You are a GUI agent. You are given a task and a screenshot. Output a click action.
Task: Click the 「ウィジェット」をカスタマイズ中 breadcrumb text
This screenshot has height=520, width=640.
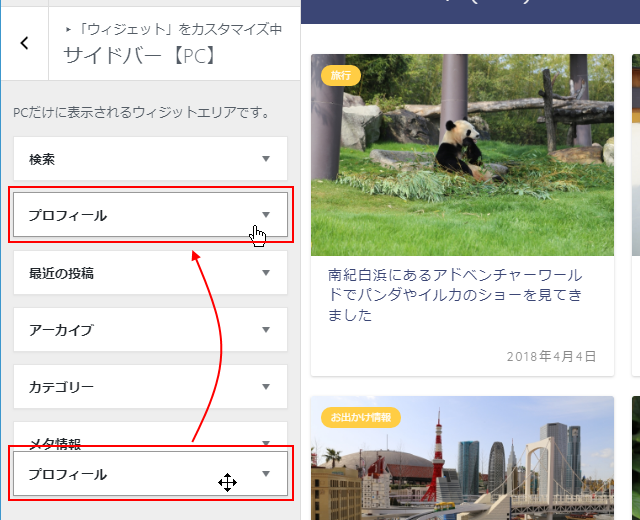178,29
